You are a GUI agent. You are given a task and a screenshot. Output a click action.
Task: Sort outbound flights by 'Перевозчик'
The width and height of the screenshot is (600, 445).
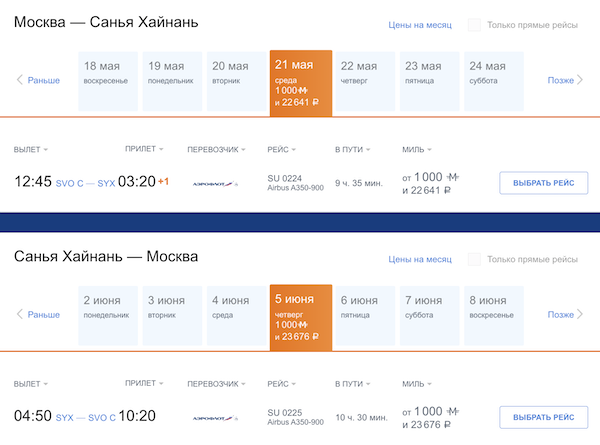point(217,150)
